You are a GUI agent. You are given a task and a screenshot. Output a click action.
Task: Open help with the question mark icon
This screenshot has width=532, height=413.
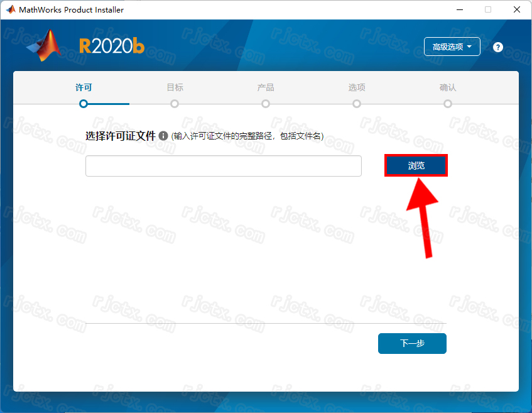point(498,47)
